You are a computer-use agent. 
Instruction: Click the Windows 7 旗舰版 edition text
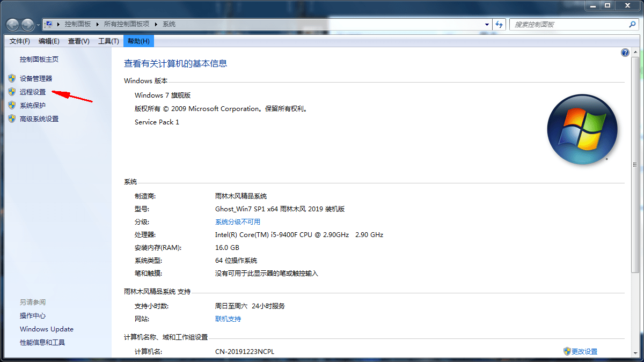click(x=163, y=95)
